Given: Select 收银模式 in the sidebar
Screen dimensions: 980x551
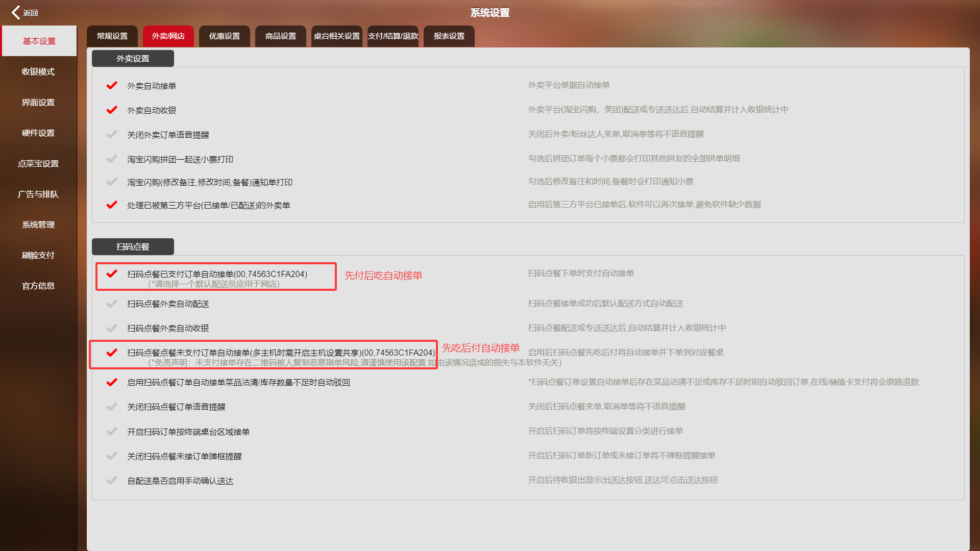Looking at the screenshot, I should point(38,71).
